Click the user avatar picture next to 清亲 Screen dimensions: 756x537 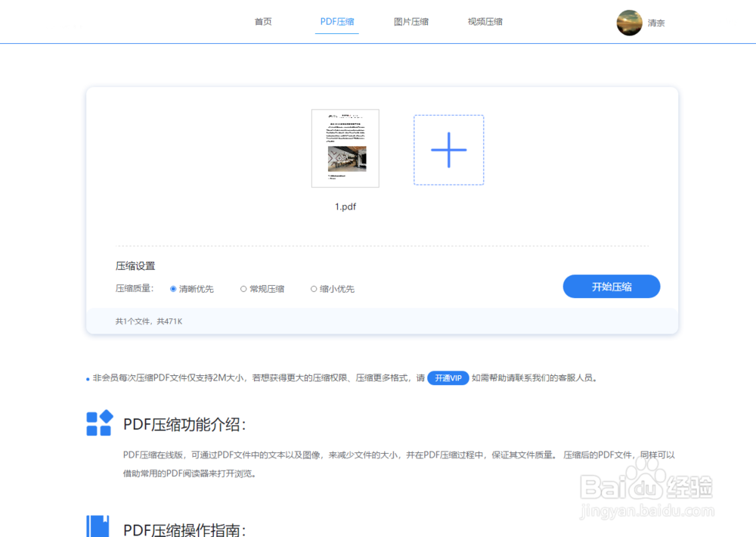pos(631,22)
